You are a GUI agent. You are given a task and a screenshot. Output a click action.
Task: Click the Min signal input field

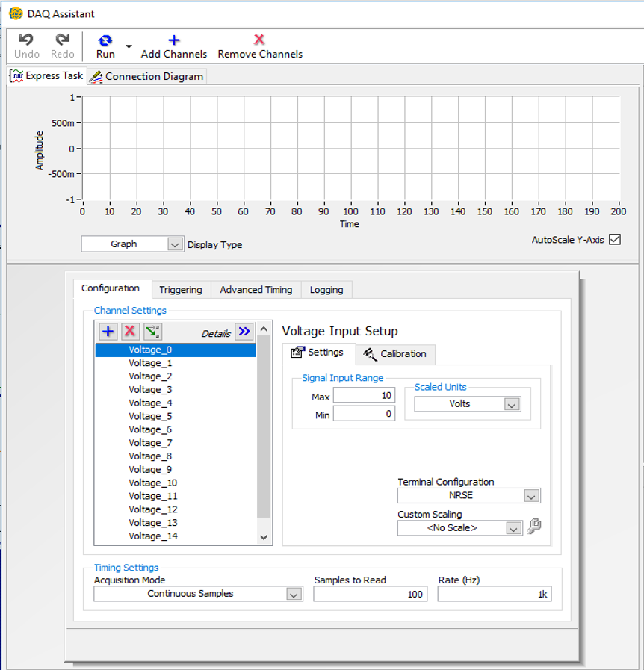tap(364, 413)
